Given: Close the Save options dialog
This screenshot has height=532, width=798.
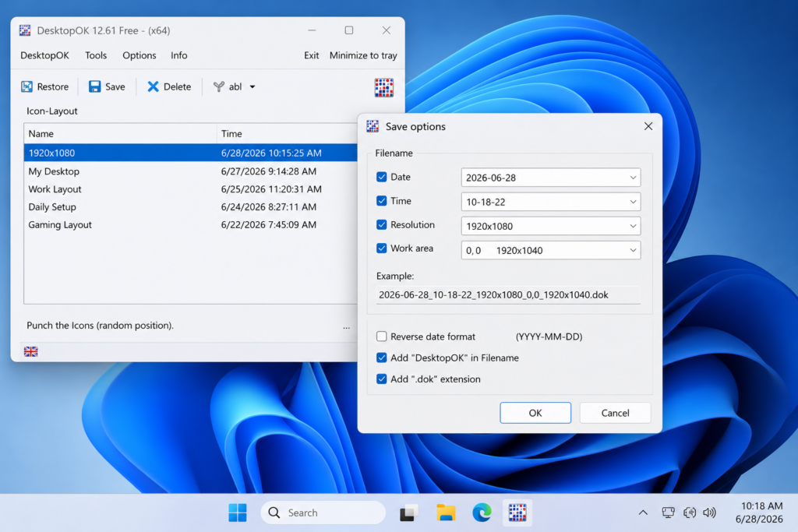Looking at the screenshot, I should pos(648,126).
